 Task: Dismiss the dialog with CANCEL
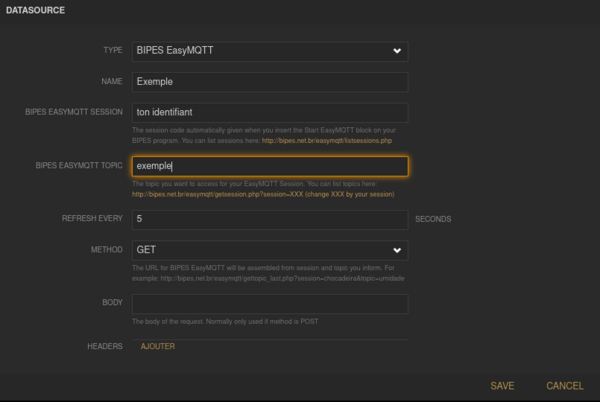coord(565,386)
